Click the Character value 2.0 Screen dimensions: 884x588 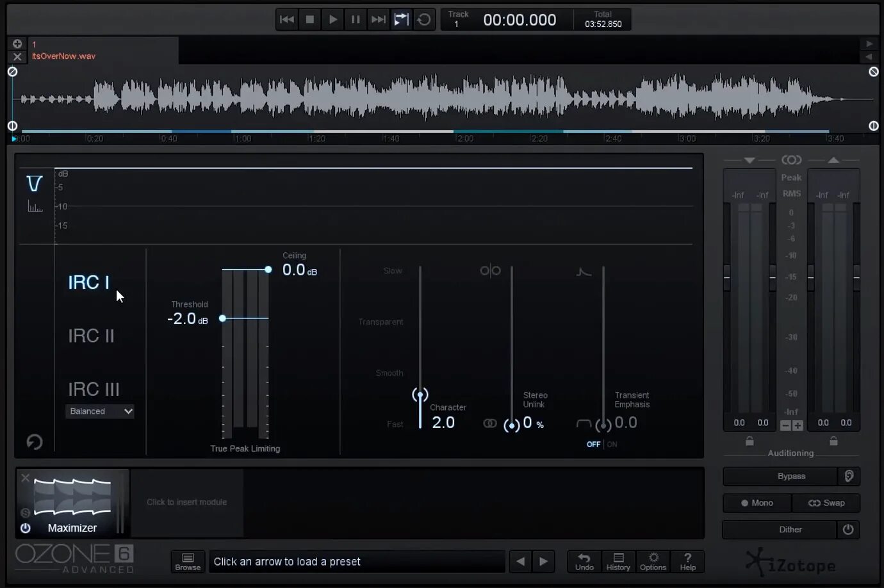443,423
